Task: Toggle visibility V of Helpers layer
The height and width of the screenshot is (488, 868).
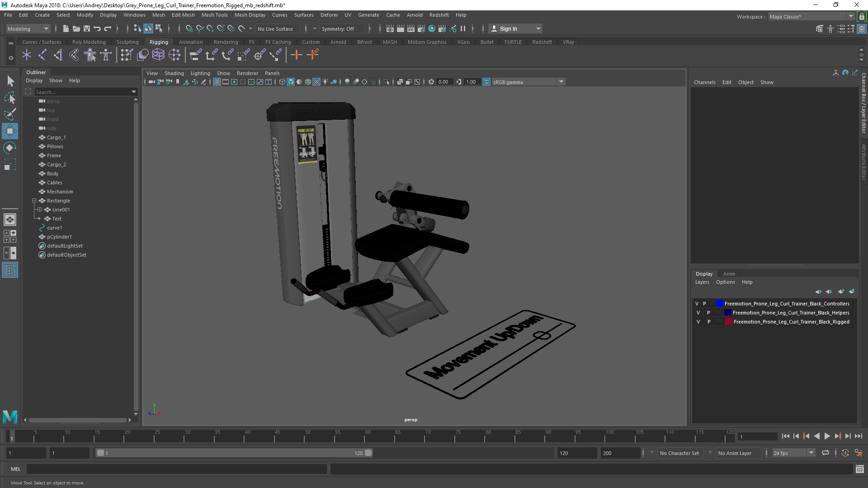Action: tap(698, 313)
